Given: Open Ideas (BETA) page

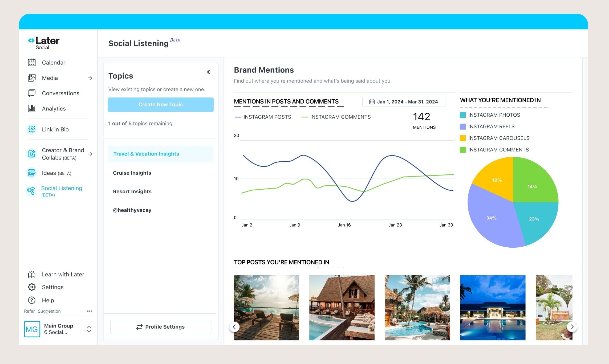Looking at the screenshot, I should pos(56,173).
